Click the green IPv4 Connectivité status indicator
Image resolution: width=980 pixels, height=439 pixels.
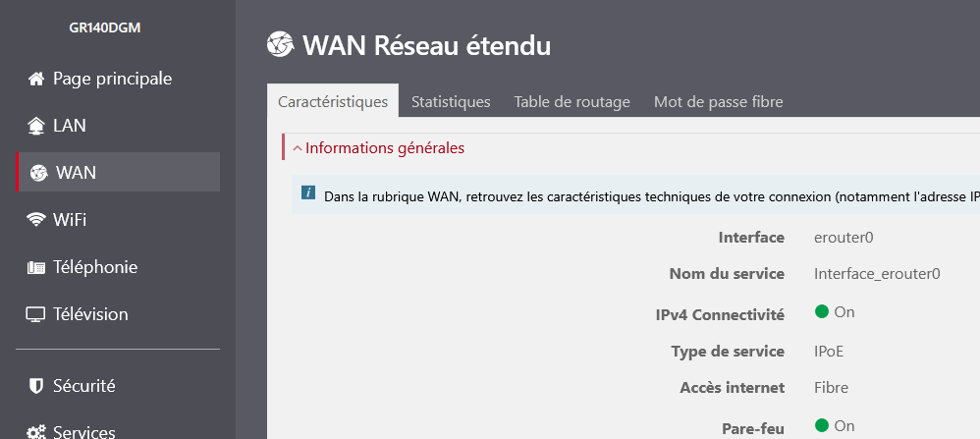point(822,312)
